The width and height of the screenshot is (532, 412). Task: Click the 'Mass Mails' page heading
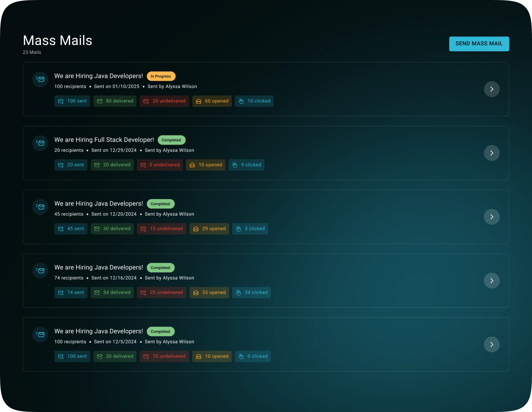(x=58, y=40)
